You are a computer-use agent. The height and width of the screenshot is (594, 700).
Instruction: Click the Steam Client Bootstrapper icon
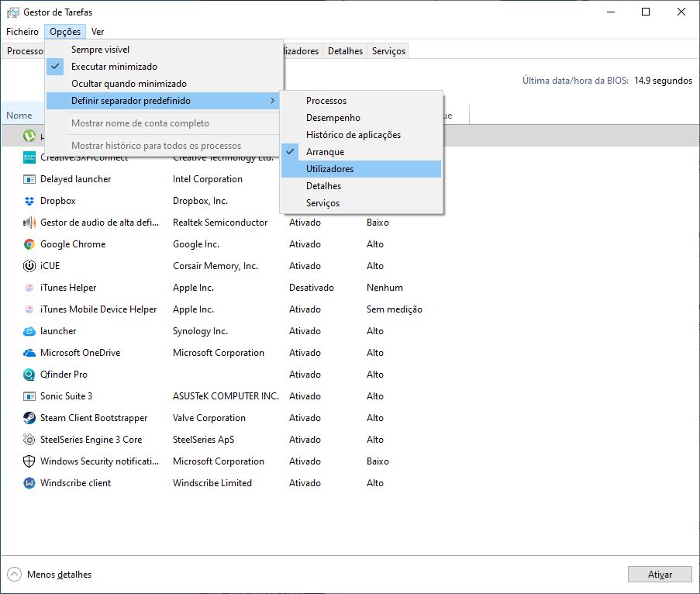29,418
